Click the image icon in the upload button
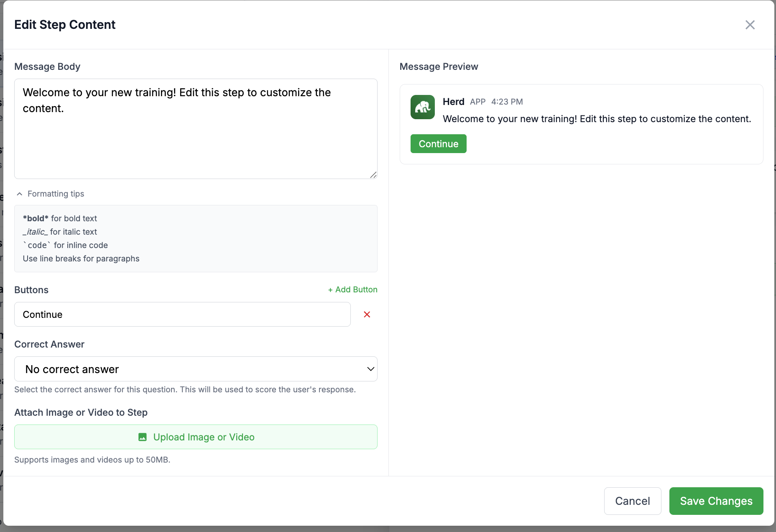Viewport: 776px width, 532px height. tap(143, 437)
